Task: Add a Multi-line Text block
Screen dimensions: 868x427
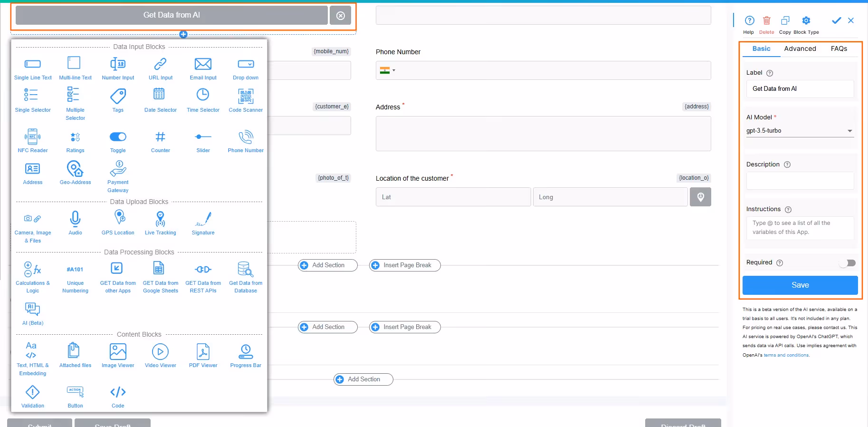Action: (75, 68)
